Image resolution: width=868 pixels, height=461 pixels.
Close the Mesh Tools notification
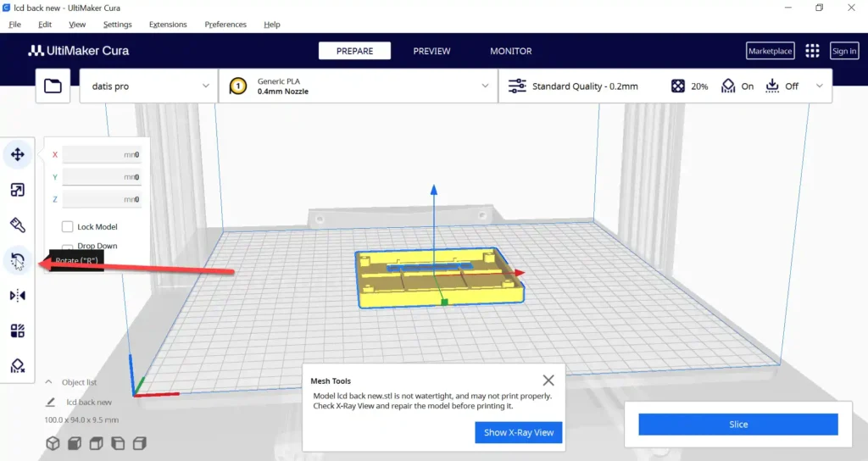pyautogui.click(x=548, y=380)
